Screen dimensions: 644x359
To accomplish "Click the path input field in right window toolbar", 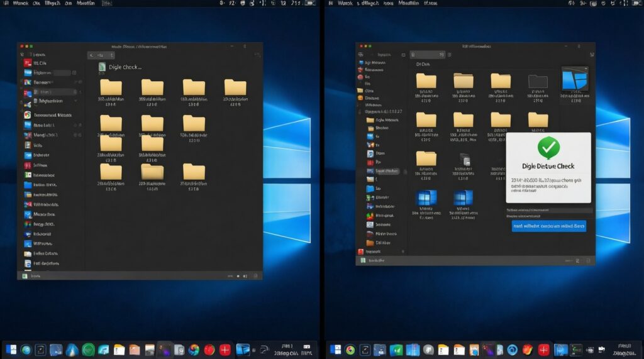I will point(428,55).
